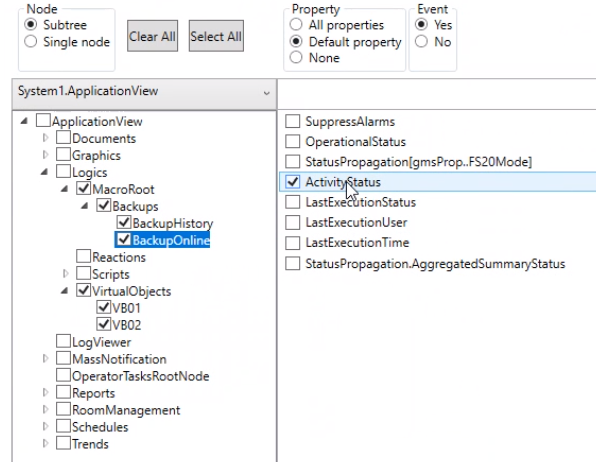596x462 pixels.
Task: Expand the RoomManagement node
Action: pyautogui.click(x=46, y=409)
